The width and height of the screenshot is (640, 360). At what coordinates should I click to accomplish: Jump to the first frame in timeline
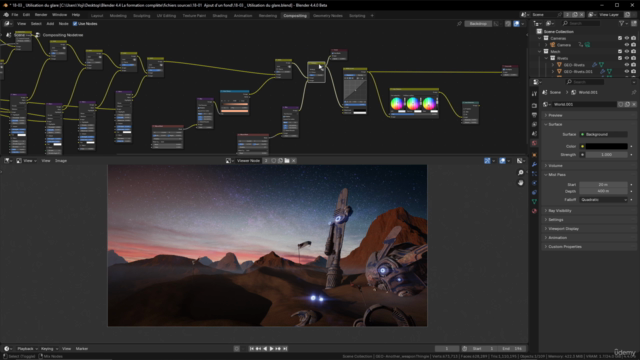(251, 349)
